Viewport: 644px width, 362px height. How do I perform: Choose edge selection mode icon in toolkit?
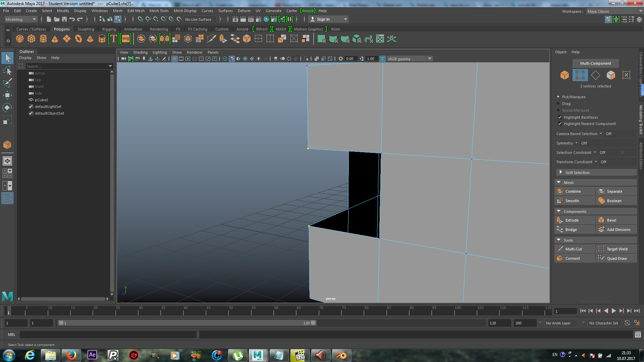point(595,75)
